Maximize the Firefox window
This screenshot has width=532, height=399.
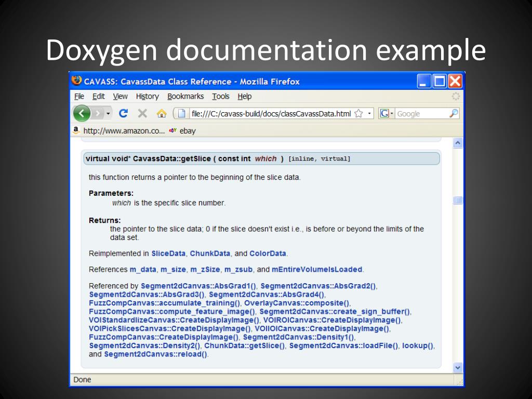440,81
